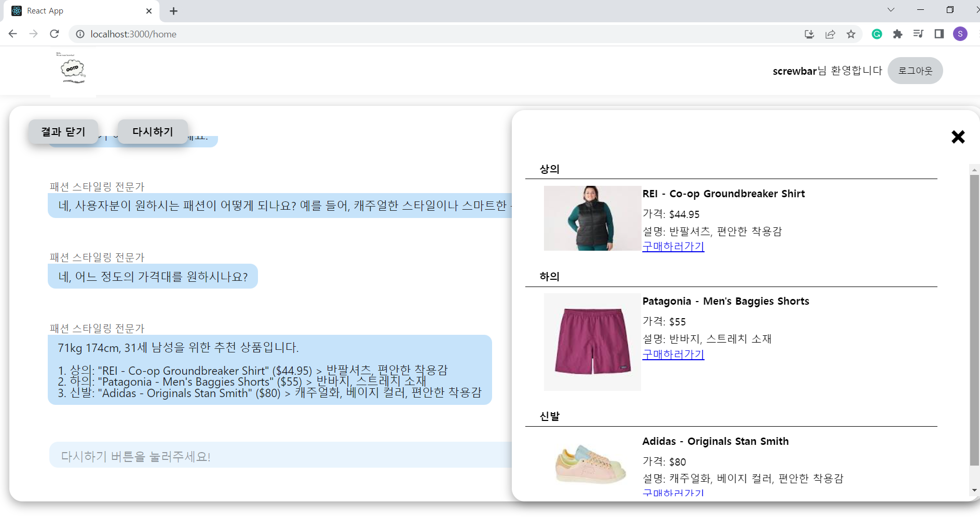This screenshot has height=531, width=980.
Task: Click the 상의 section heading
Action: (x=550, y=169)
